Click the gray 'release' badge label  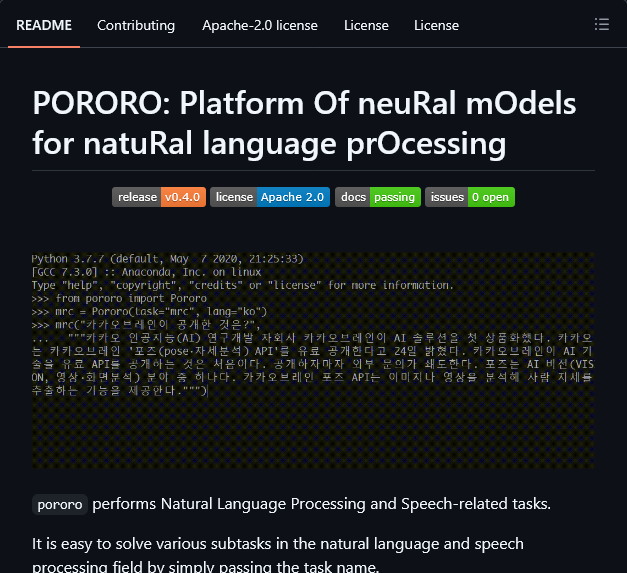pyautogui.click(x=137, y=197)
